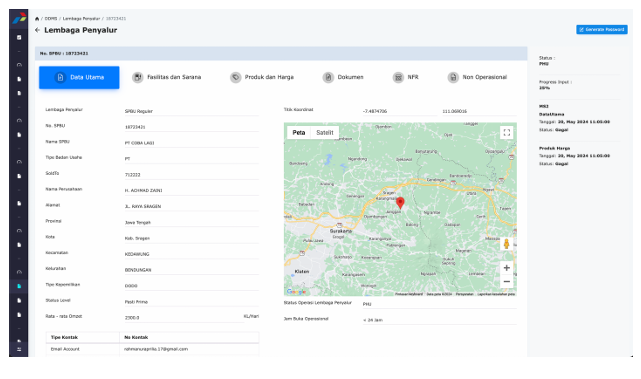Click the SoldTo field value 712222

click(x=192, y=175)
